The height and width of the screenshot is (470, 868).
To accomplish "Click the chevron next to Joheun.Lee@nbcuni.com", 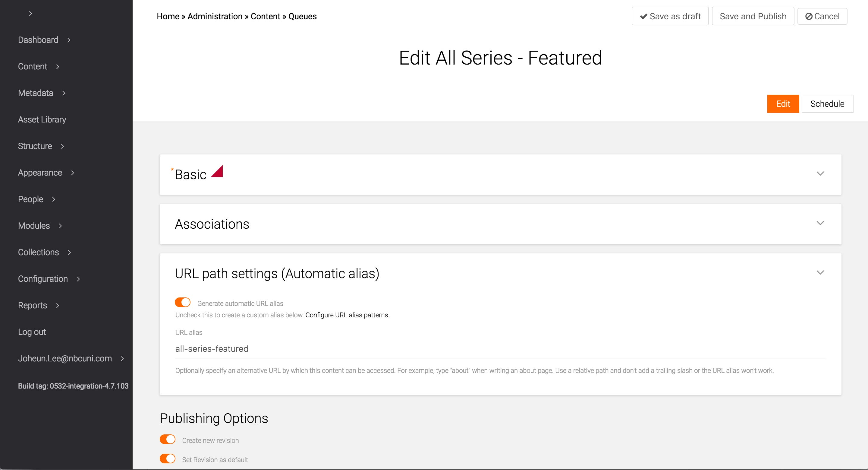I will pos(122,359).
